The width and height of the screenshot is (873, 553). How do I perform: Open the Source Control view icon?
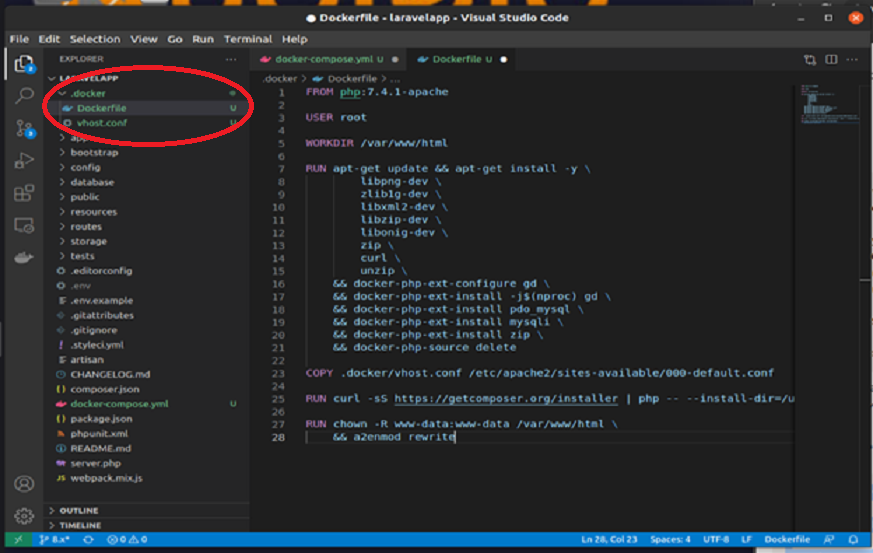click(24, 129)
